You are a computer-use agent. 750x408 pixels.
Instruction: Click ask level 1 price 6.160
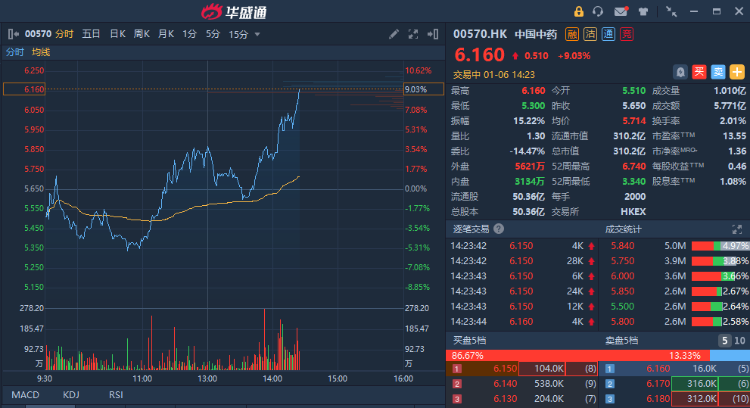coord(658,369)
